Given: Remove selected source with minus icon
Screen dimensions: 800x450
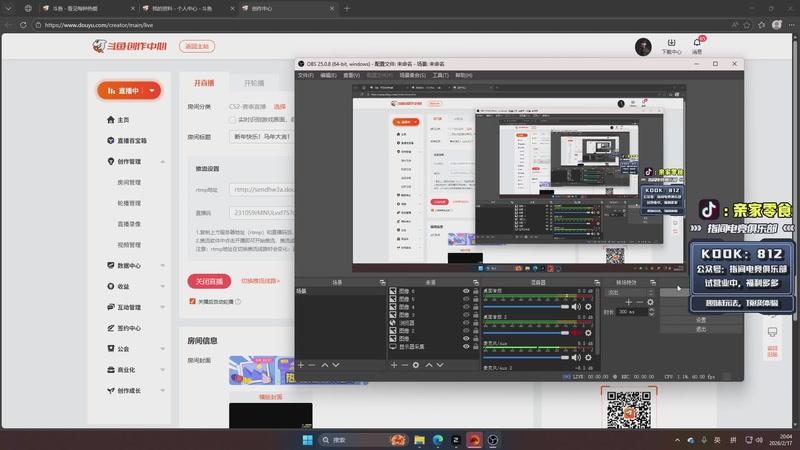Looking at the screenshot, I should pyautogui.click(x=405, y=365).
